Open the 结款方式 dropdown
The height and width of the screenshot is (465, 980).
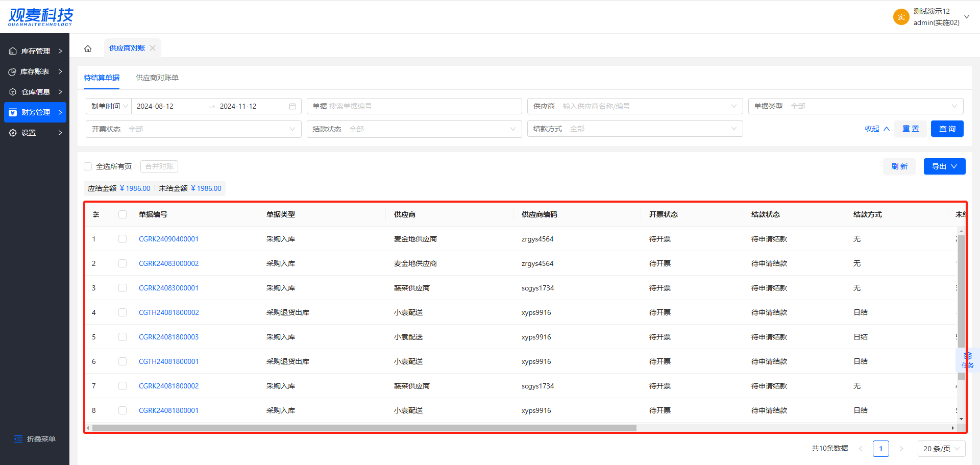[634, 129]
